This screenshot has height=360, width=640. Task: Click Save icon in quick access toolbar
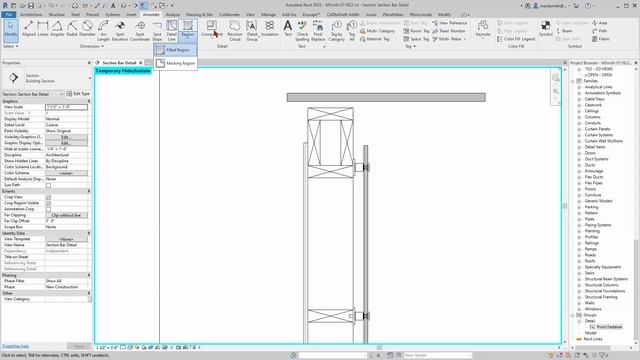coord(31,6)
